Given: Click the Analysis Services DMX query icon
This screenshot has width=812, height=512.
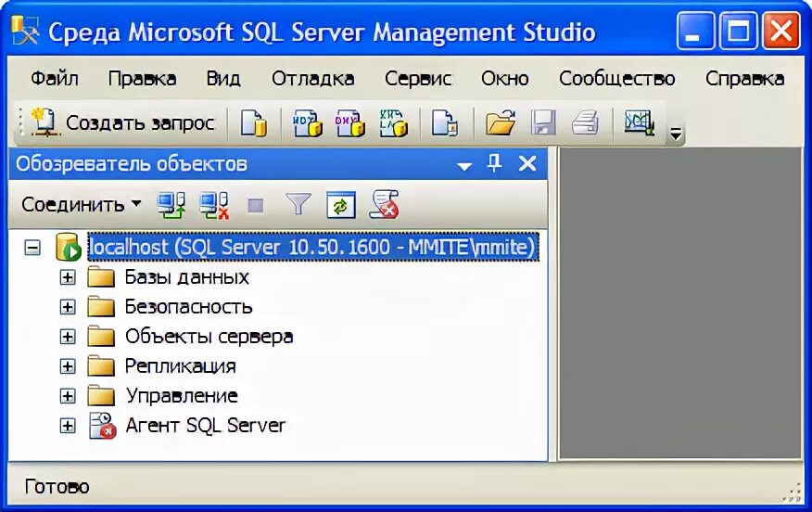Looking at the screenshot, I should tap(350, 122).
